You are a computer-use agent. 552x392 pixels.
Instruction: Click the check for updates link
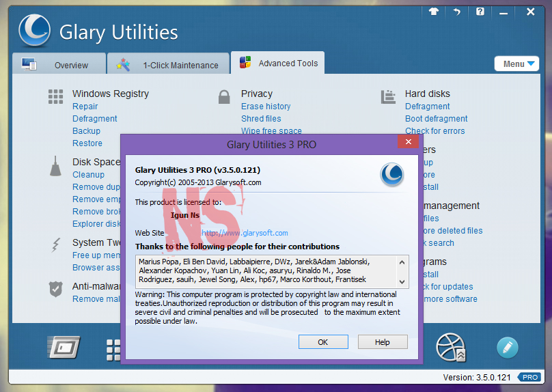click(448, 286)
